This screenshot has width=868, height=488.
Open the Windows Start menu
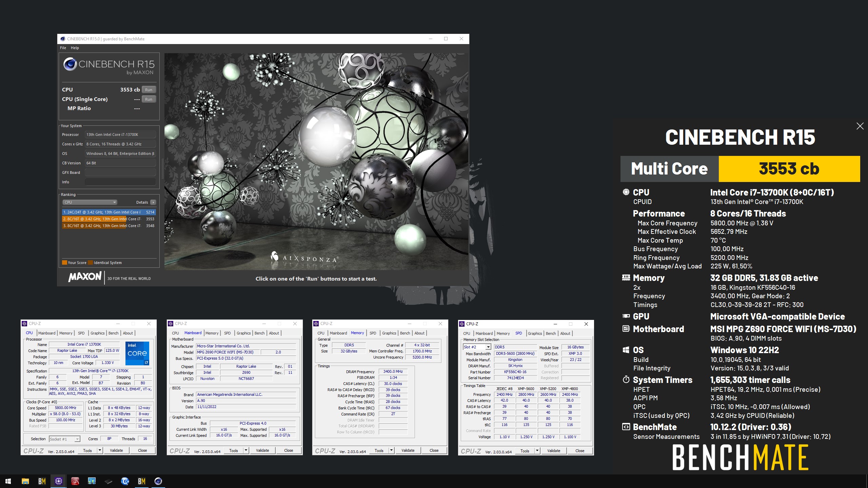pyautogui.click(x=8, y=481)
